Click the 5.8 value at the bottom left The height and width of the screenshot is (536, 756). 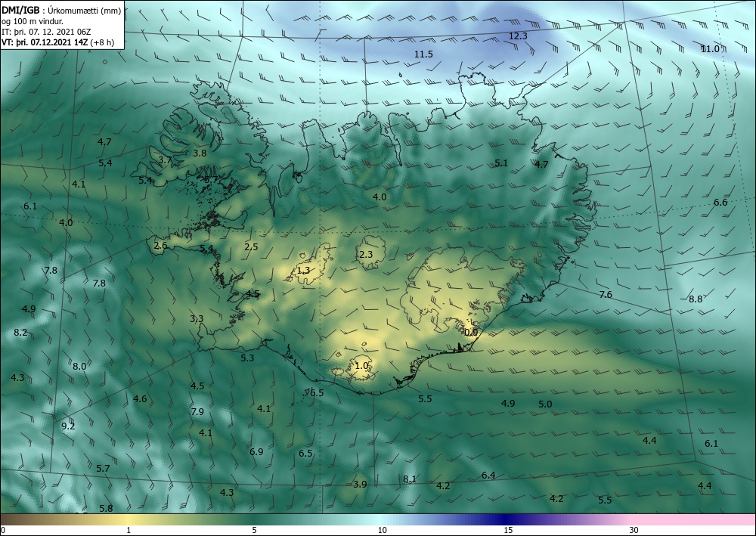tap(106, 509)
